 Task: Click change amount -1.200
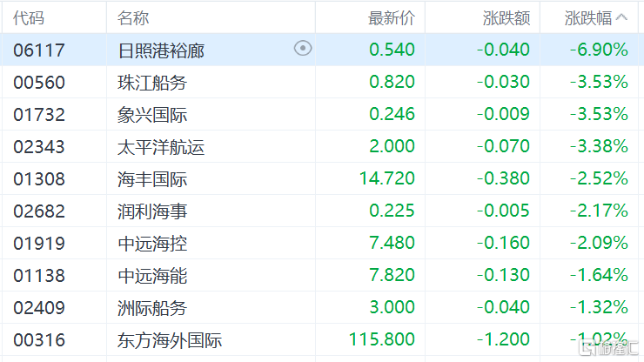(x=503, y=339)
